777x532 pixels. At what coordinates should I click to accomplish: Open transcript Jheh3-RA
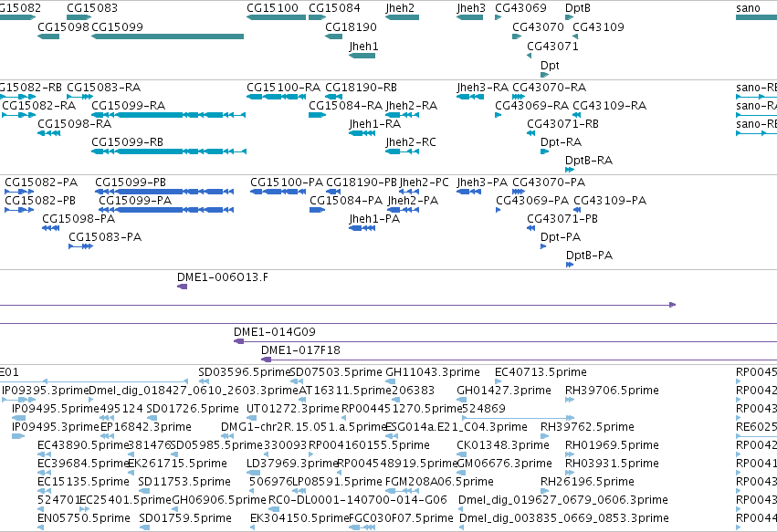470,97
